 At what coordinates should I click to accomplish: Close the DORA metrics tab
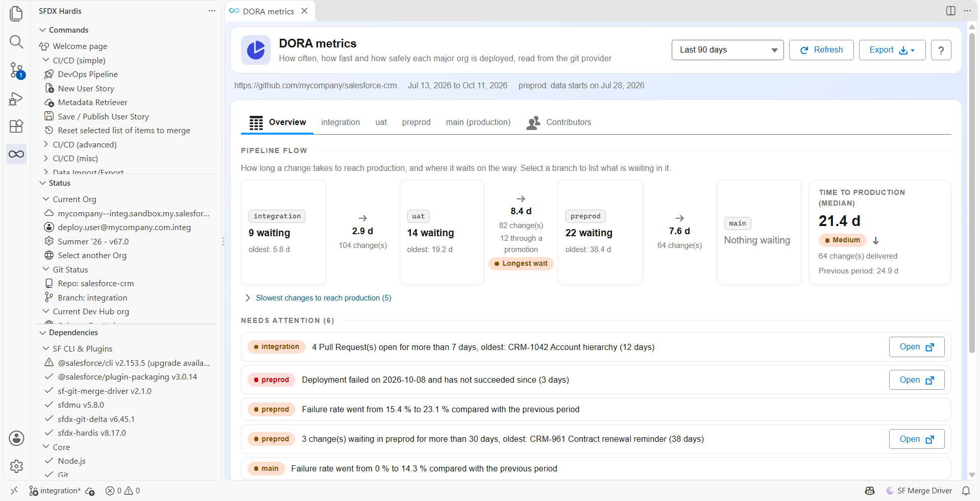point(304,11)
